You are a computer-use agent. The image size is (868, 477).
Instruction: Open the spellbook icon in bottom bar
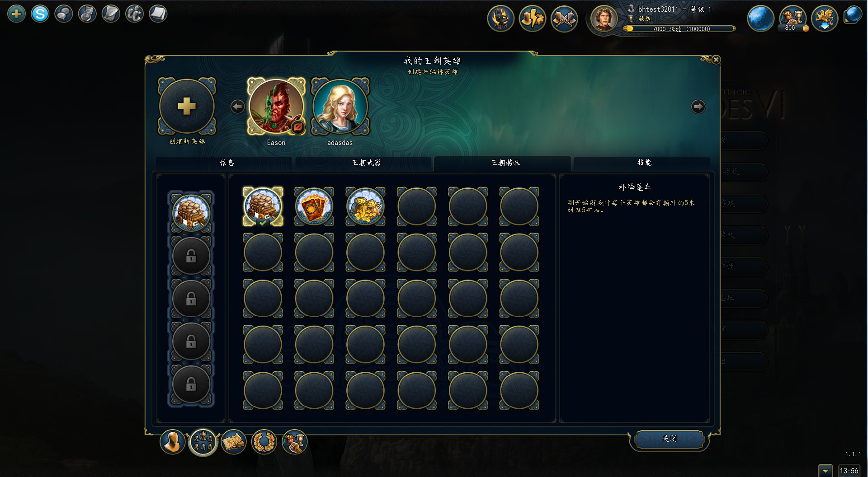click(x=233, y=441)
